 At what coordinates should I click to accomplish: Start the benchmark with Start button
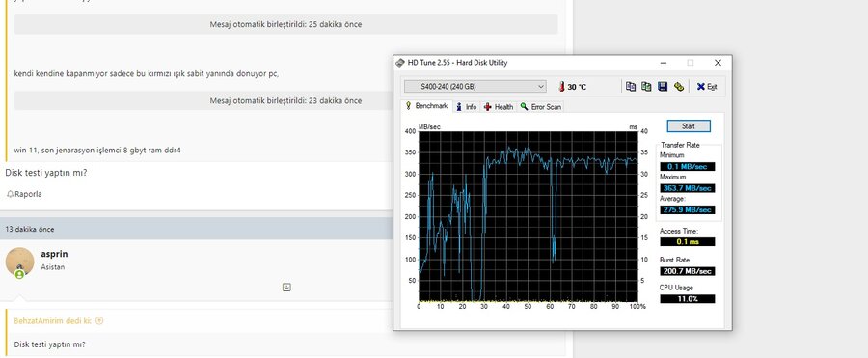[x=688, y=126]
